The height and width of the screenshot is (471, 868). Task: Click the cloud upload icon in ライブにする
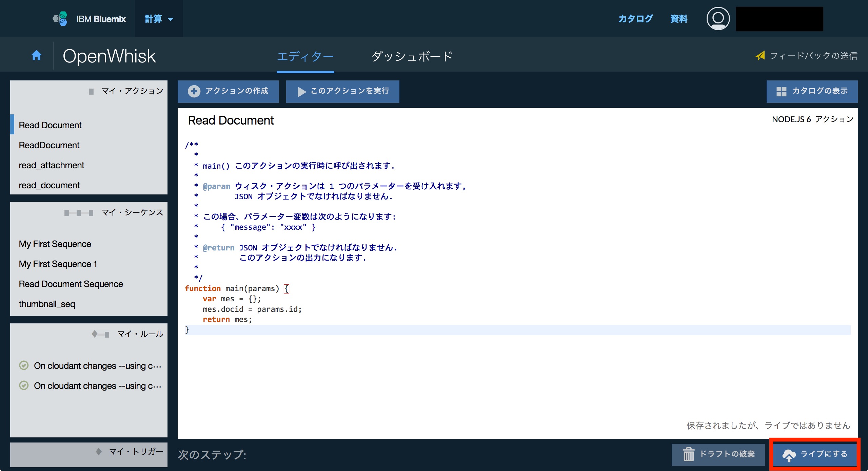(x=789, y=455)
